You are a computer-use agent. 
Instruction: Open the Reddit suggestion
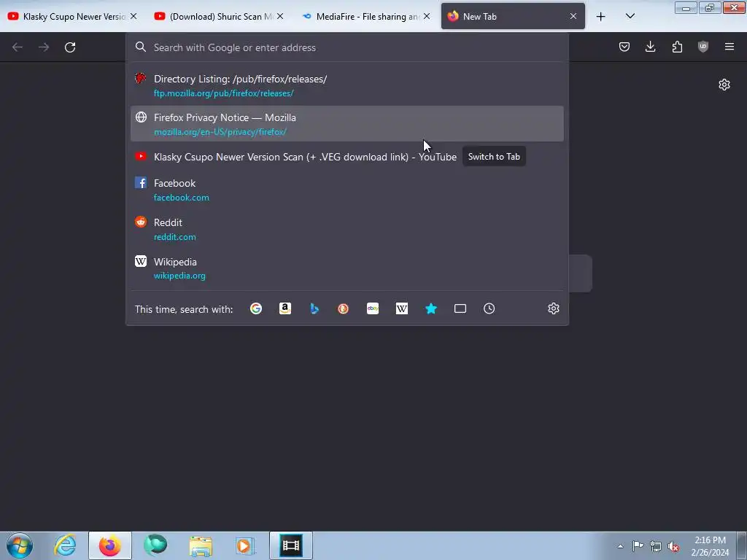tap(347, 229)
